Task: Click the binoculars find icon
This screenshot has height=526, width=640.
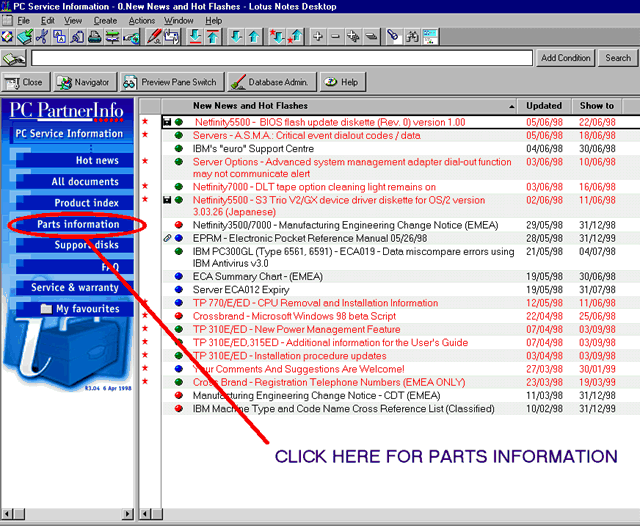Action: pos(410,37)
